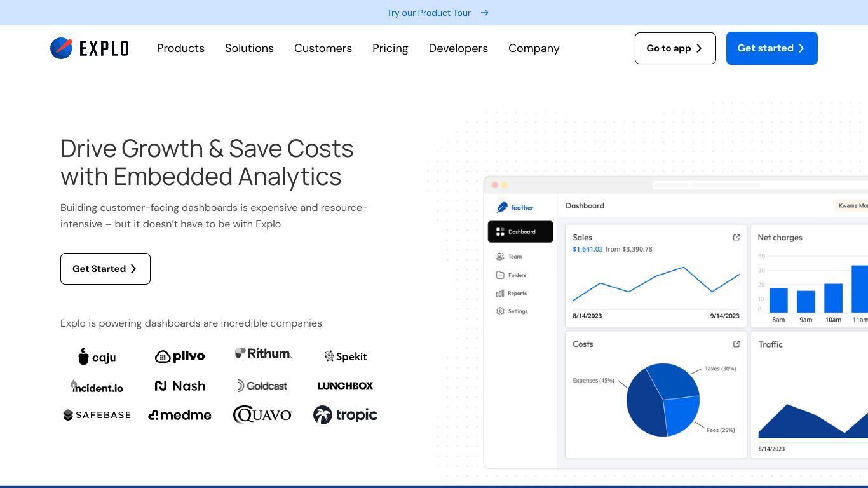Click the Fees (25%) pie slice
Screen dimensions: 868x488
point(682,414)
